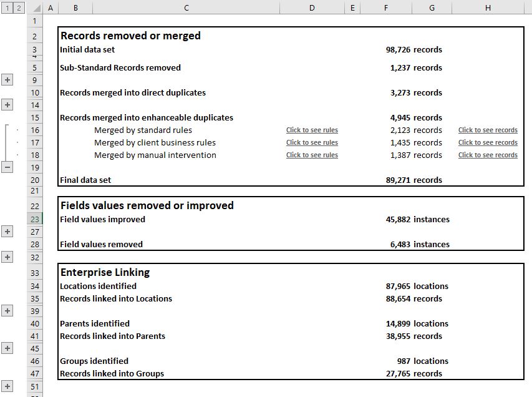Image resolution: width=532 pixels, height=397 pixels.
Task: Select column F header
Action: [386, 8]
